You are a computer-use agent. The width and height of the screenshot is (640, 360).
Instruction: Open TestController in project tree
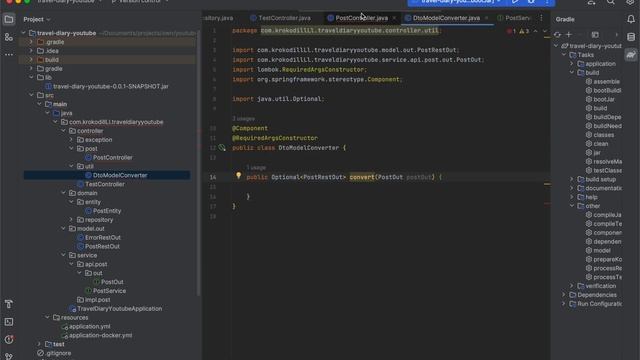[x=101, y=184]
